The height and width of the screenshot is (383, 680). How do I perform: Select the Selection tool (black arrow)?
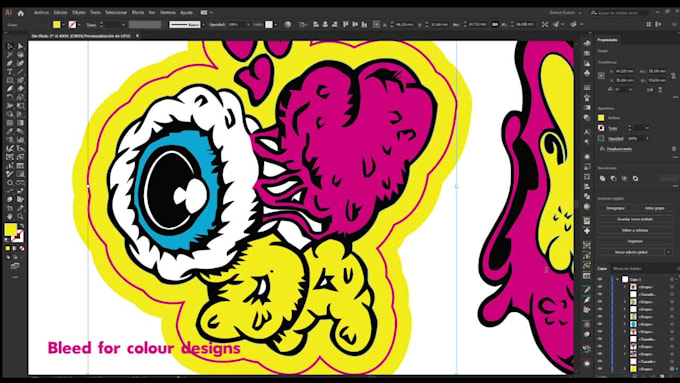tap(10, 46)
